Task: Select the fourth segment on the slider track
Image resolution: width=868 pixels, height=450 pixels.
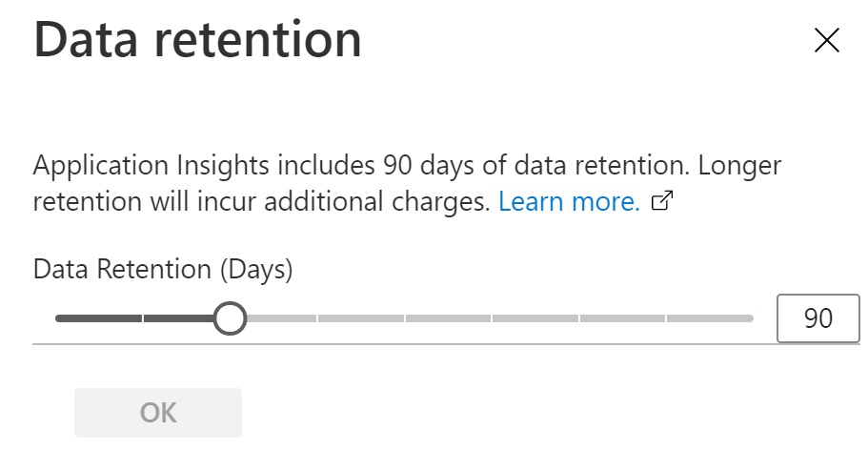Action: (361, 318)
